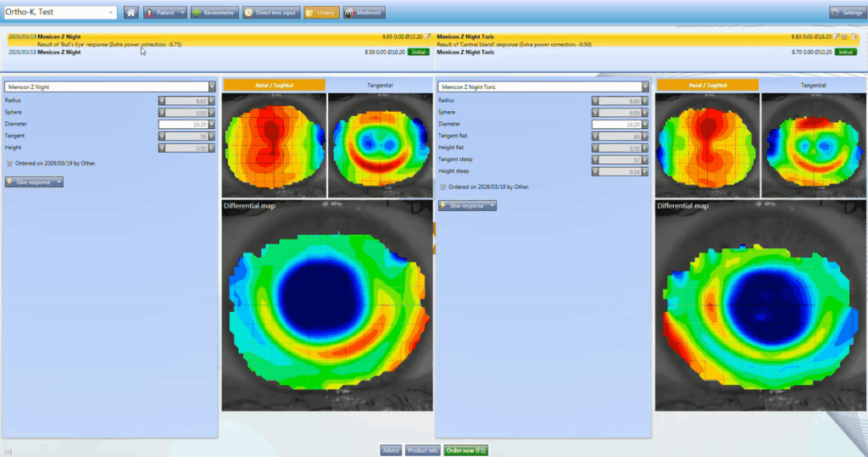
Task: Open the Settings panel
Action: pyautogui.click(x=845, y=13)
